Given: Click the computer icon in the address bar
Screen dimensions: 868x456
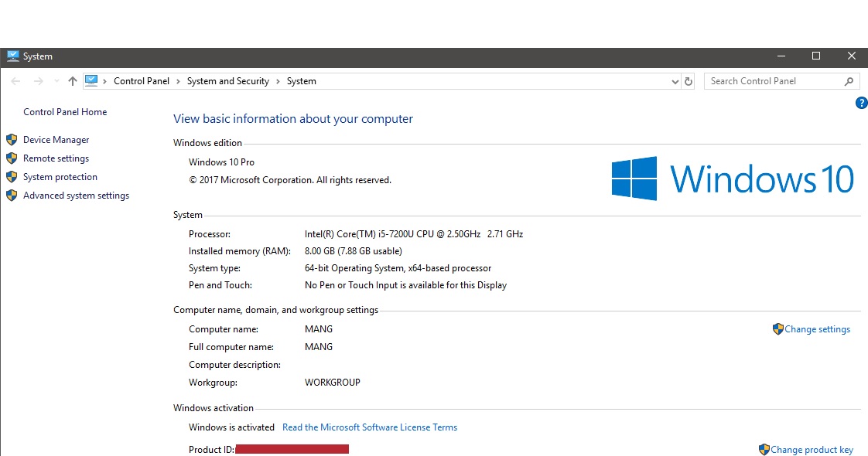Looking at the screenshot, I should [x=91, y=80].
